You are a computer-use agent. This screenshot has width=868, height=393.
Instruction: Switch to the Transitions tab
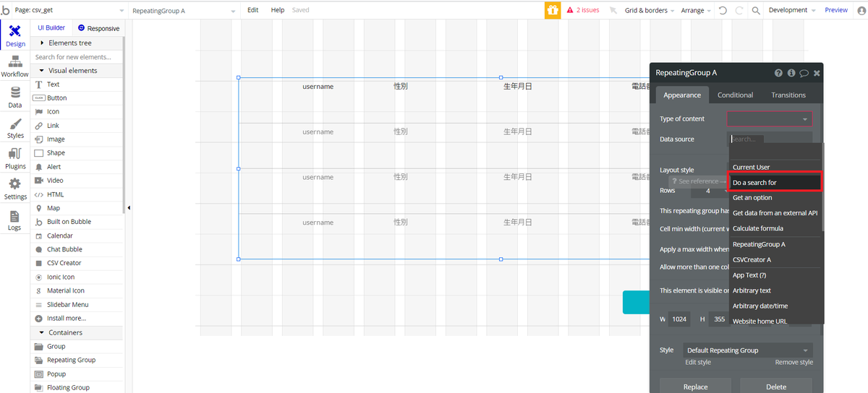click(788, 95)
